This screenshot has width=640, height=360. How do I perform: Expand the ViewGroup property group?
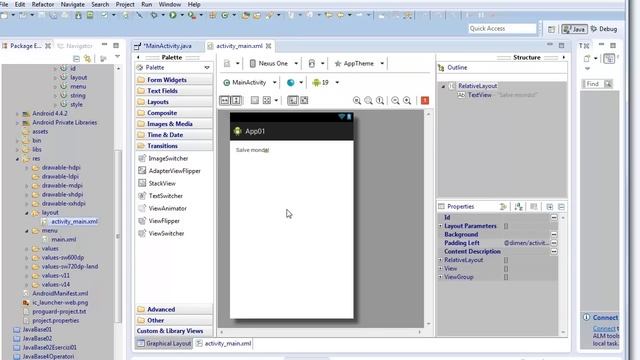tap(440, 277)
